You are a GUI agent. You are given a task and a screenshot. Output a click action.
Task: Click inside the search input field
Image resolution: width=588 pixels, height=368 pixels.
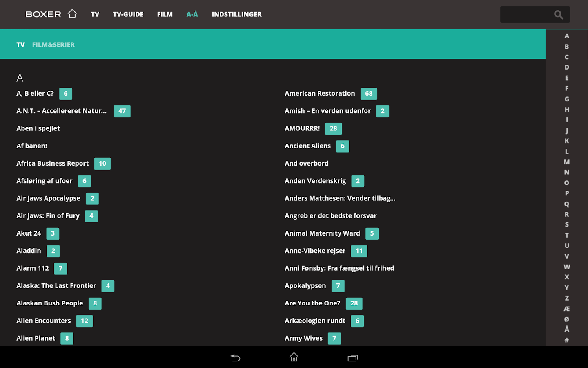tap(535, 15)
